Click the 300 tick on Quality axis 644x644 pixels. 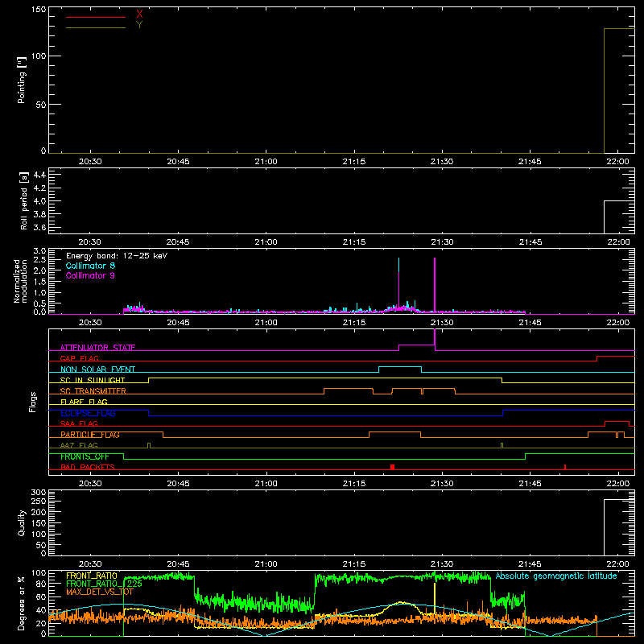39,493
